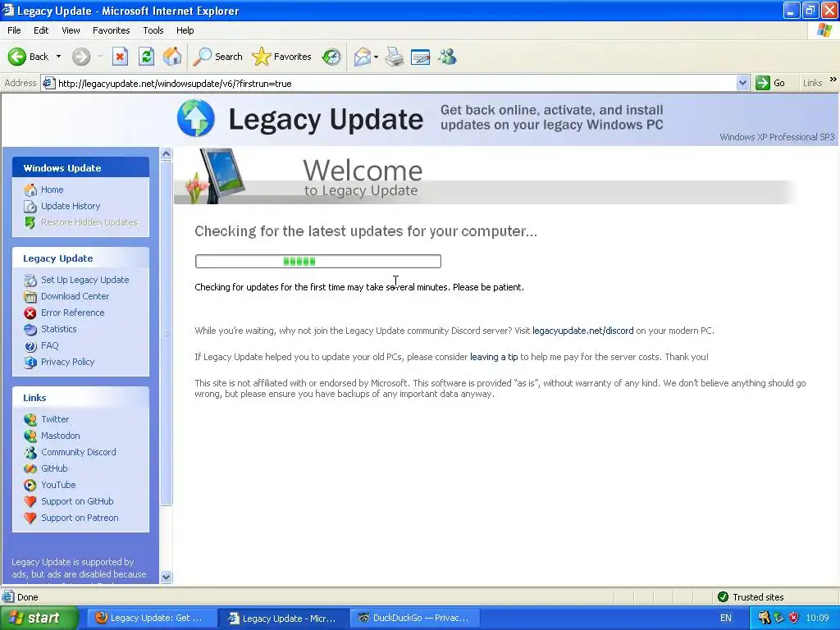Click the address bar URL field
The image size is (840, 630).
[x=394, y=83]
